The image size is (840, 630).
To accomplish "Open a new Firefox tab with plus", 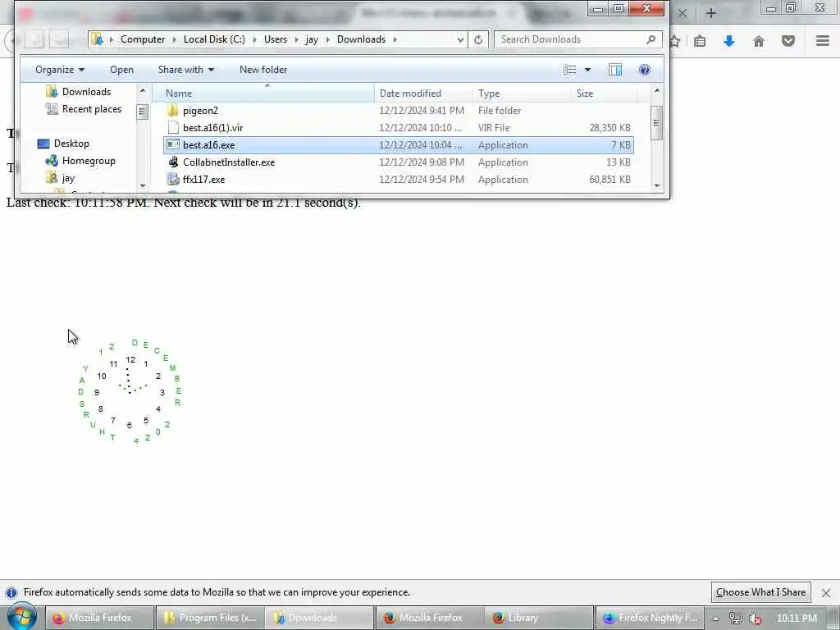I will click(x=711, y=13).
